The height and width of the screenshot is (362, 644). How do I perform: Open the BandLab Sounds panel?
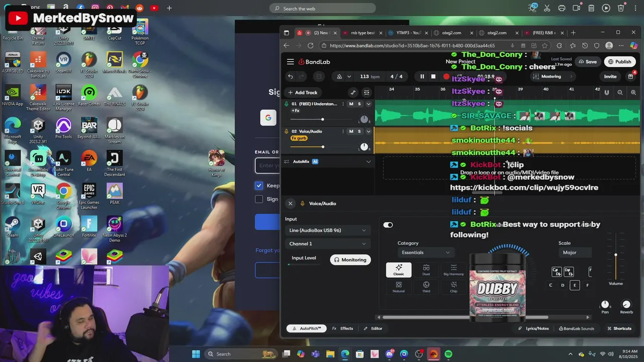[x=577, y=328]
